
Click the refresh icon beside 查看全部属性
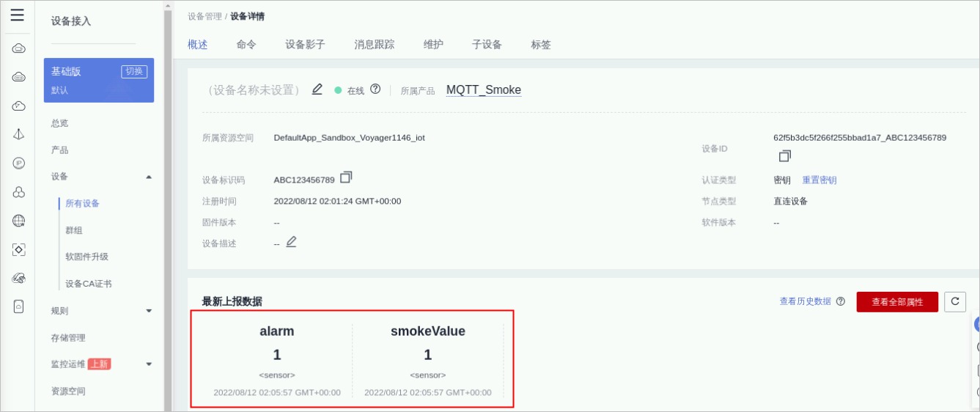click(x=954, y=301)
